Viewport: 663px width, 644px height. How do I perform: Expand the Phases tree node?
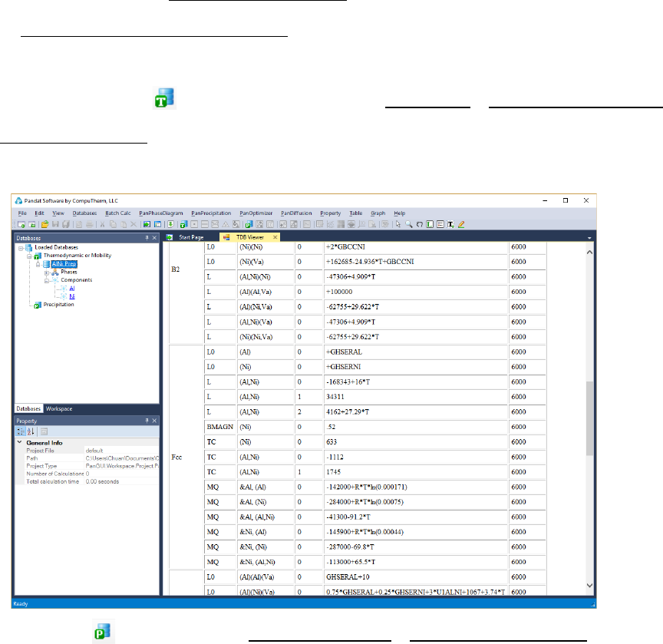point(47,272)
